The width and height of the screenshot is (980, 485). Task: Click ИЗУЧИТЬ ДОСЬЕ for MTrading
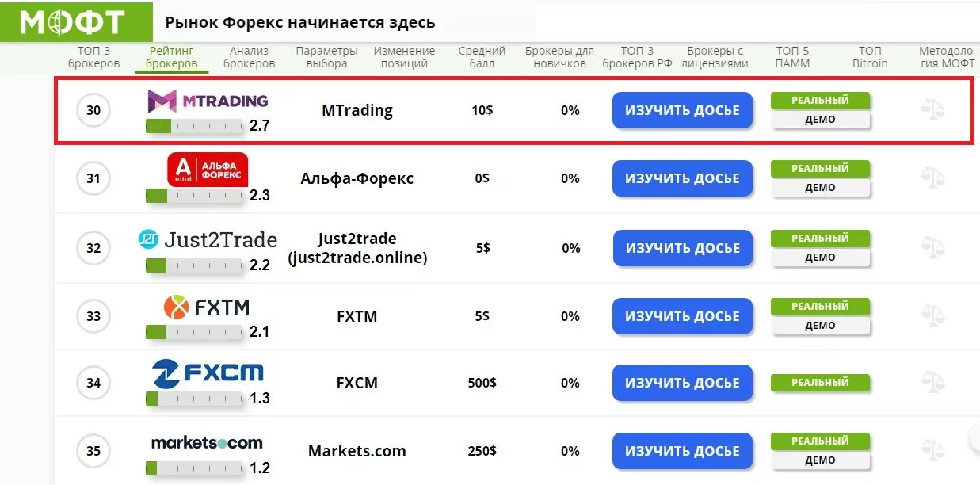coord(682,110)
